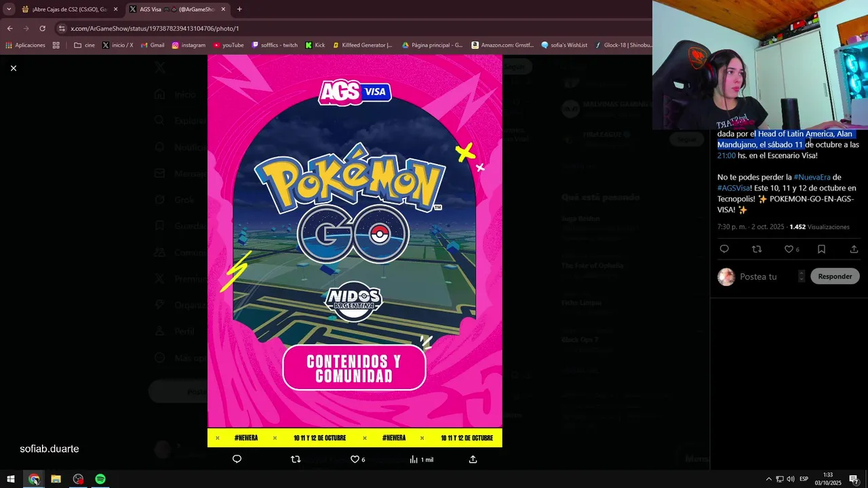868x488 pixels.
Task: Close the photo viewer with the X
Action: [13, 68]
